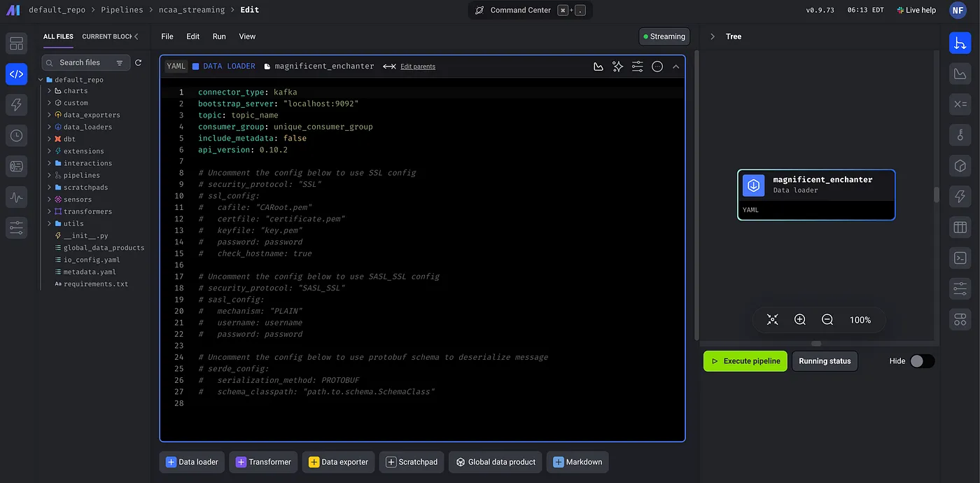This screenshot has width=980, height=483.
Task: Open the pipelines dashboard sidebar icon
Action: point(16,43)
